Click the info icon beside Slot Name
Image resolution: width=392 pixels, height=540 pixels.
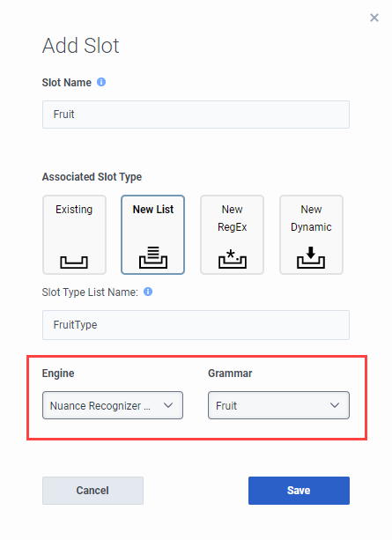(x=101, y=82)
